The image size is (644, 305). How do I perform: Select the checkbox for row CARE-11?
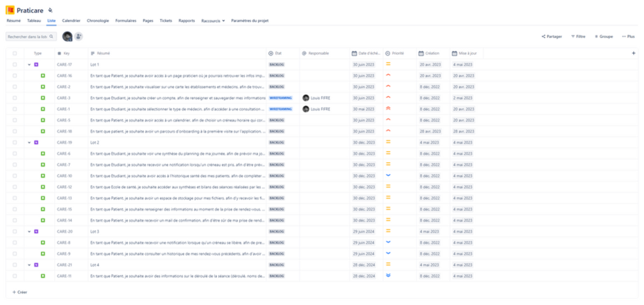(x=15, y=276)
